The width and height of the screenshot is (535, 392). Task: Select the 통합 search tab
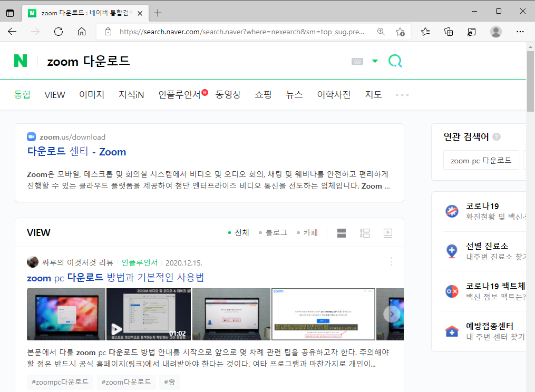point(23,94)
